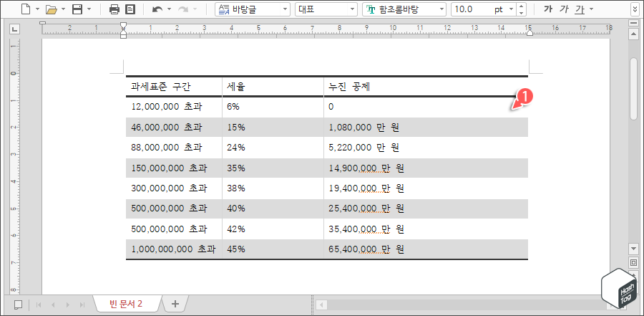Click the page view icon below vertical scrollbar

coord(634,262)
